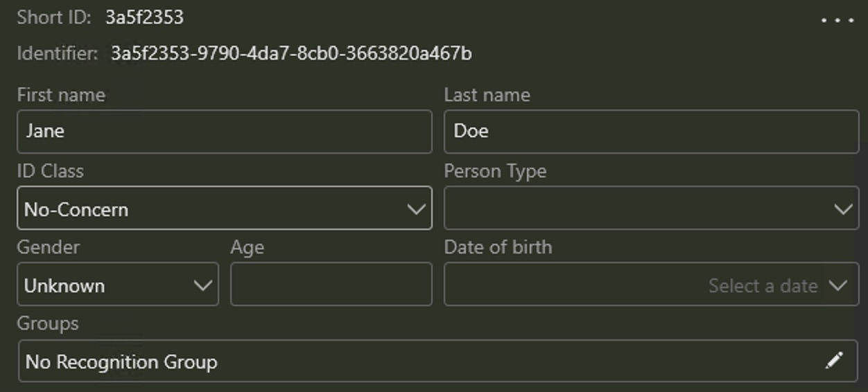Click the Groups label text
Image resolution: width=868 pixels, height=392 pixels.
47,323
